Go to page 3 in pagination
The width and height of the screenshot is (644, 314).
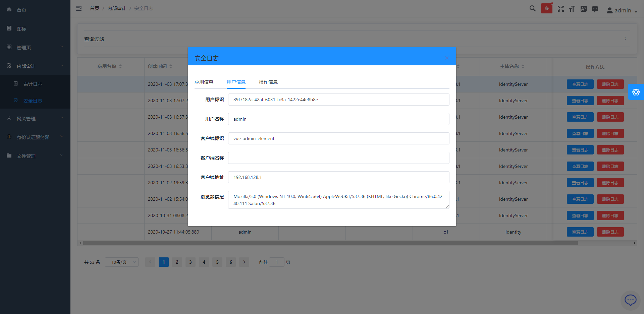191,262
